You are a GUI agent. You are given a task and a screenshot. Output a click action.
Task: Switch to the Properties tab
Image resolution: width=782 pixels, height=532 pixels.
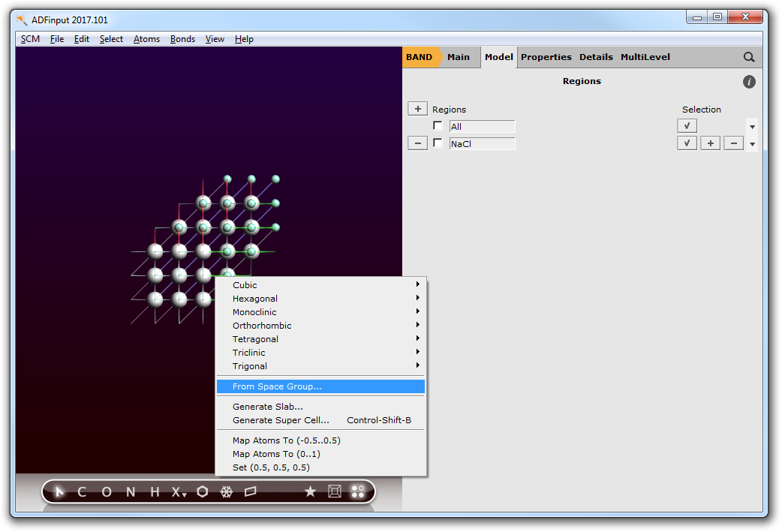546,57
